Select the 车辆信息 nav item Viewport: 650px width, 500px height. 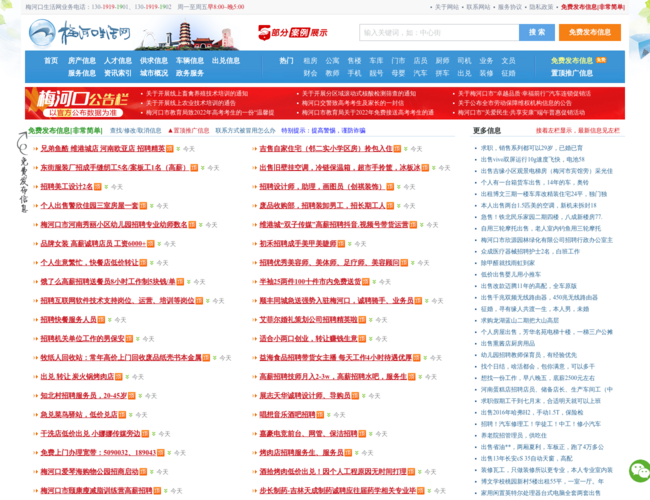pos(190,61)
